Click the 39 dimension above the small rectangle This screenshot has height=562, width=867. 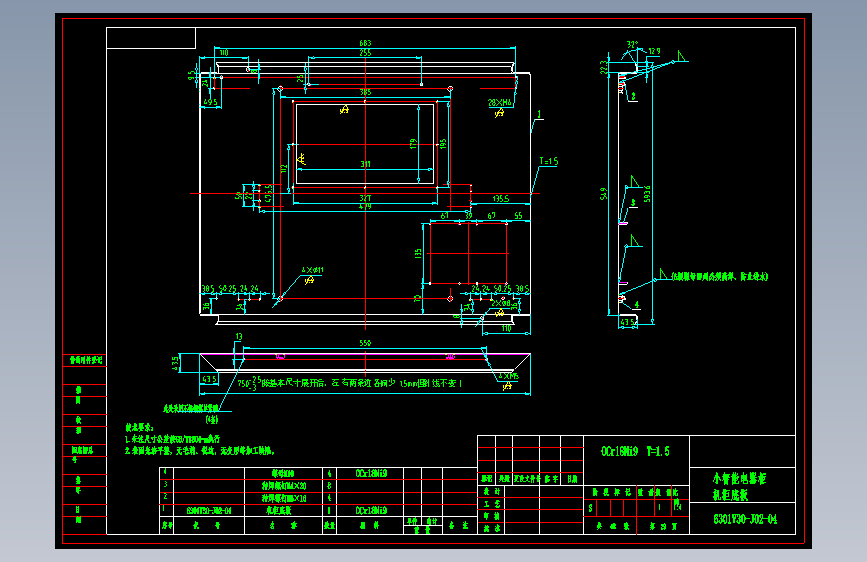point(468,216)
